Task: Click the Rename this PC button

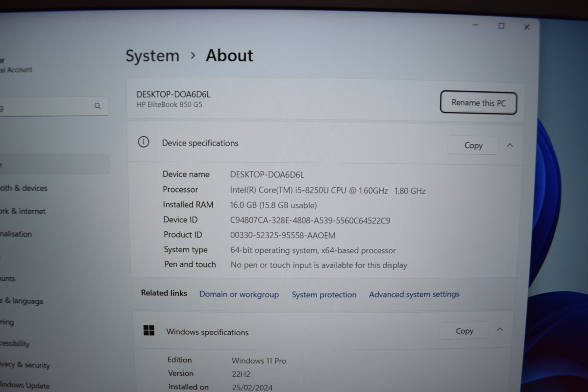Action: pos(478,103)
